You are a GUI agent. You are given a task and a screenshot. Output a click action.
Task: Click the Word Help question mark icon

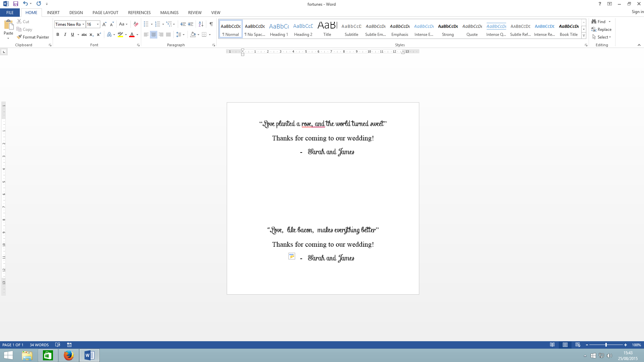(x=600, y=4)
